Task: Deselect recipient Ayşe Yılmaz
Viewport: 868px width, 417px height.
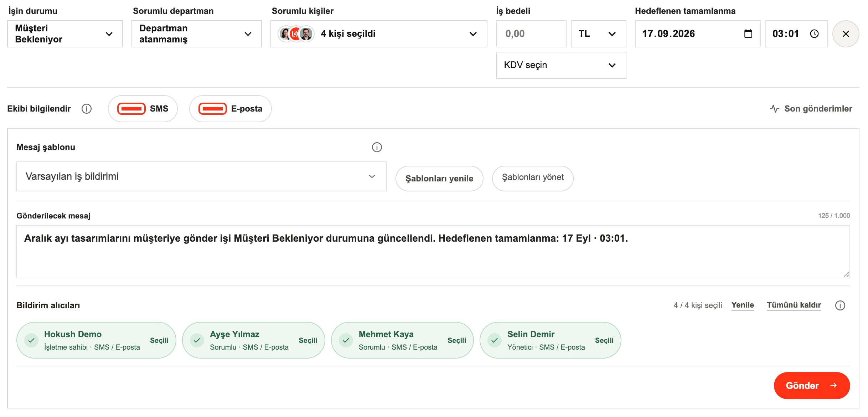Action: point(254,340)
